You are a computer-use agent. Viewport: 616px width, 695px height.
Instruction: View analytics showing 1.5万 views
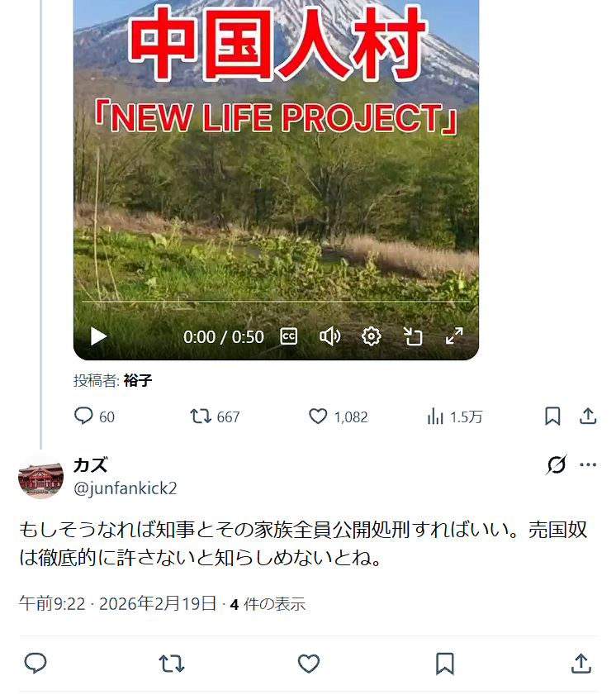[x=454, y=417]
